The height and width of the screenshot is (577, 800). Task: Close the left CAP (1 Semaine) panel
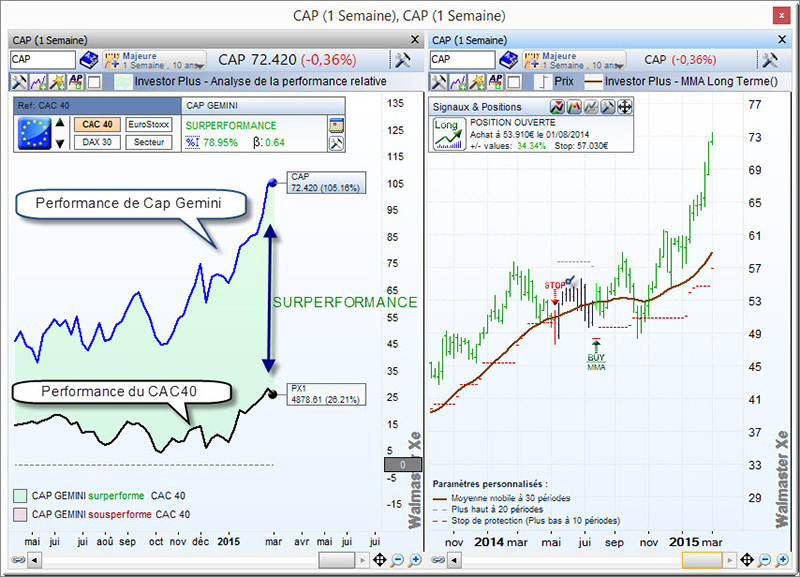[415, 40]
